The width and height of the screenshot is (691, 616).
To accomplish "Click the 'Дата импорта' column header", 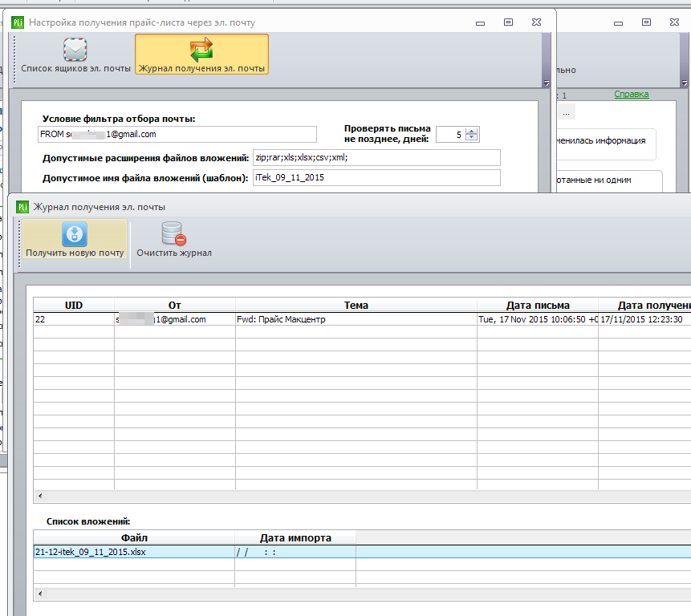I will 295,537.
